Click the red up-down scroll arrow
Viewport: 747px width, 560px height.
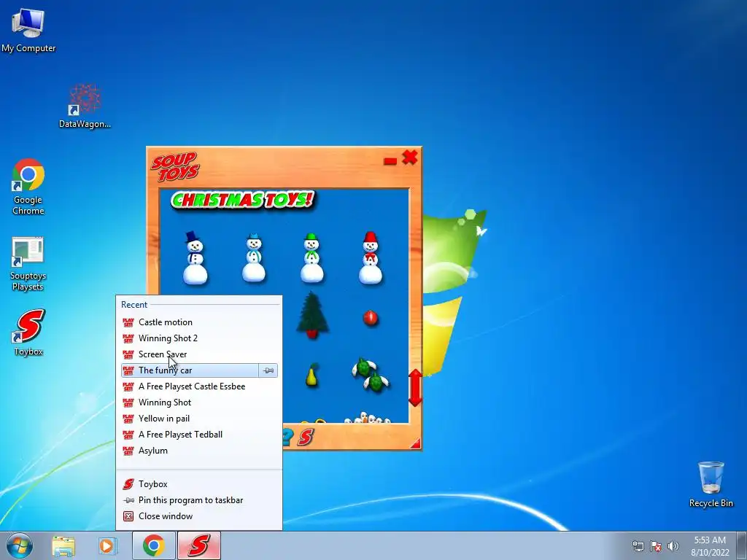click(x=415, y=388)
